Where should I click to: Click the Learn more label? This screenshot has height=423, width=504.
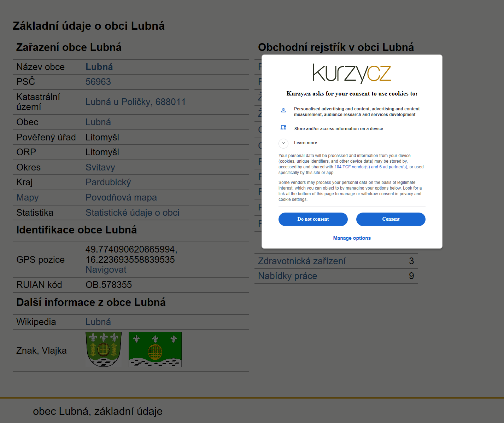[305, 143]
